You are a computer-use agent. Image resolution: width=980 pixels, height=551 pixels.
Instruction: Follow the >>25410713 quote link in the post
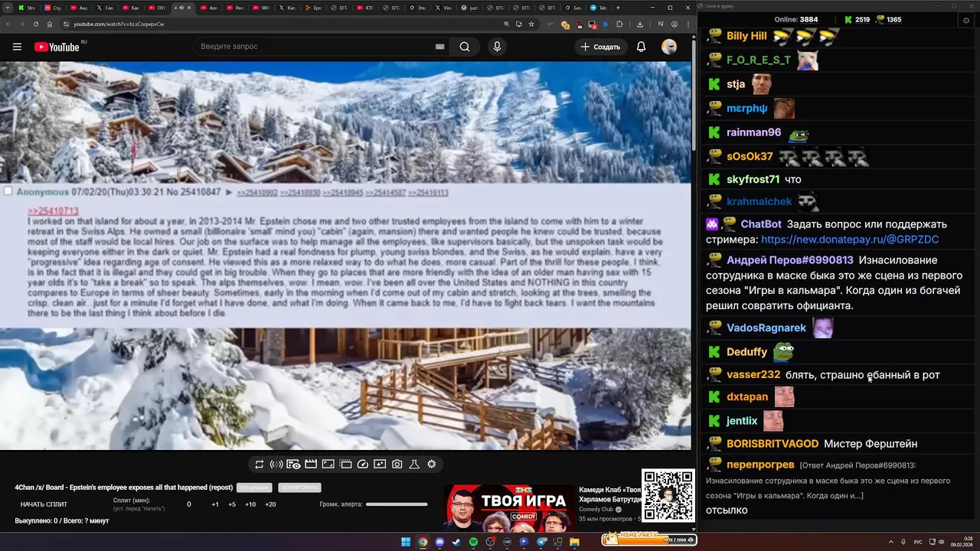click(x=53, y=210)
